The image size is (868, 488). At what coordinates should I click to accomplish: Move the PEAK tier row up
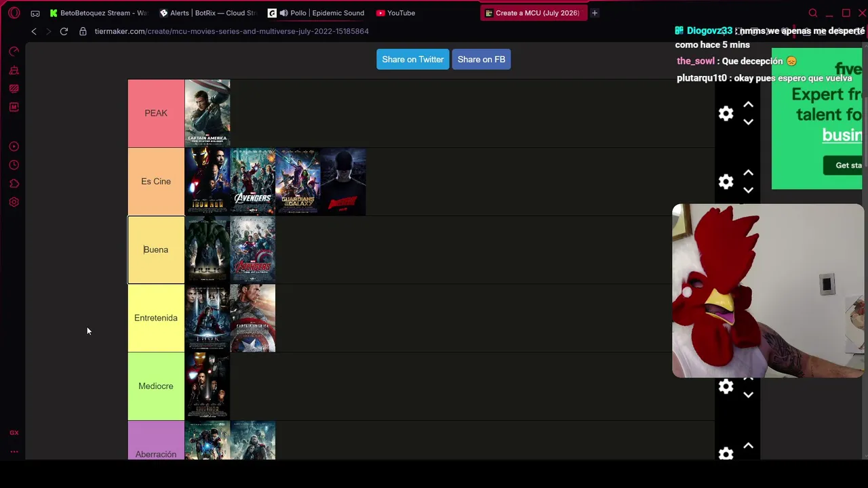(x=748, y=105)
